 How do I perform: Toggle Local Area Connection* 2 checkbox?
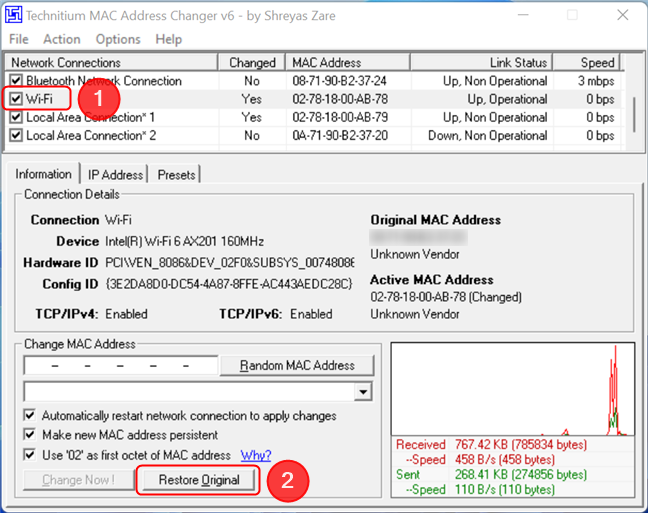click(15, 135)
